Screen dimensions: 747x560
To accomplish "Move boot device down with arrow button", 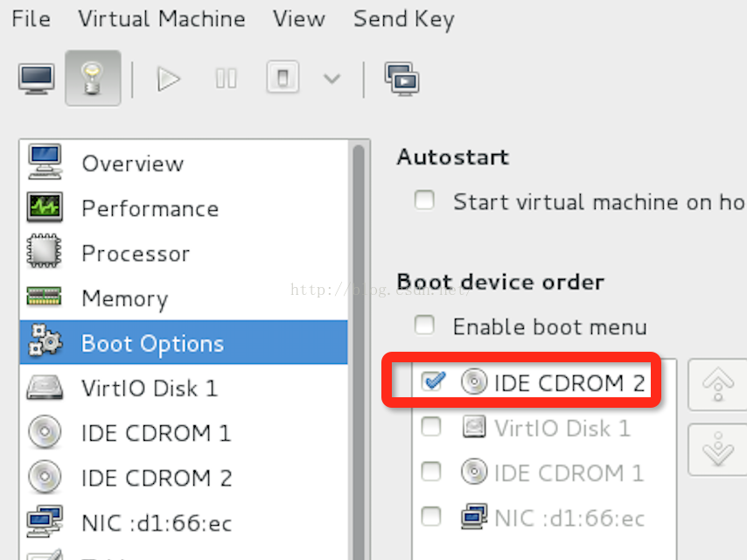I will [717, 449].
